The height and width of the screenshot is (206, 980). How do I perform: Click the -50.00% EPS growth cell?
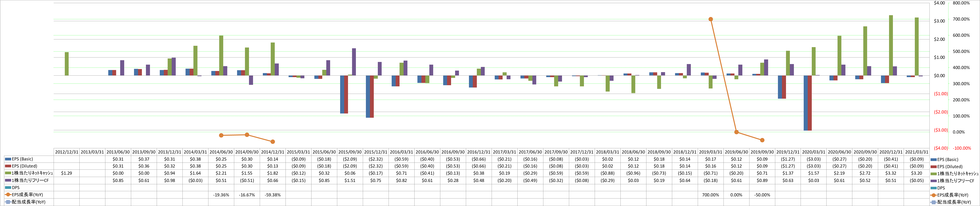click(x=762, y=195)
